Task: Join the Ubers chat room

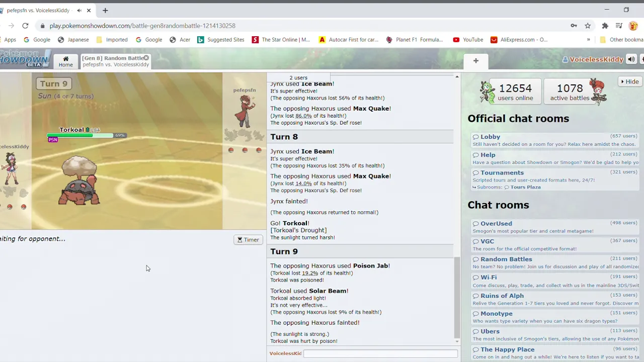Action: 555,335
